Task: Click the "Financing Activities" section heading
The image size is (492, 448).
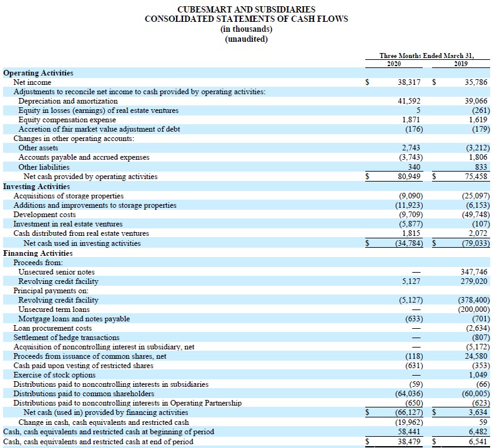Action: point(37,253)
